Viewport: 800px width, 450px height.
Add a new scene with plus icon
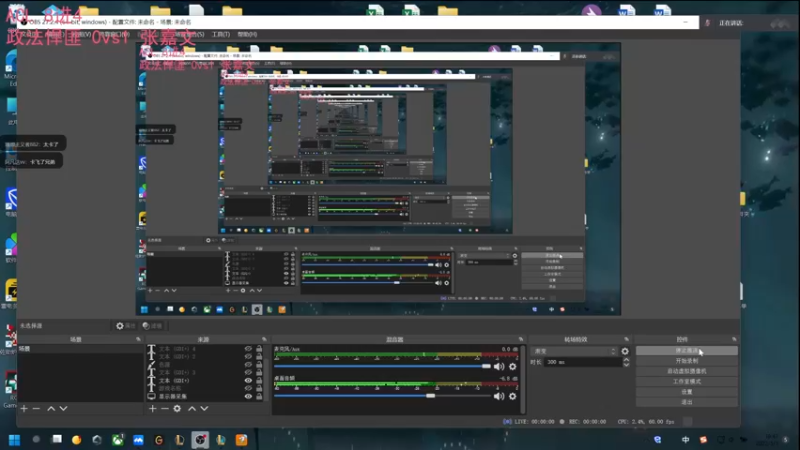click(x=24, y=409)
